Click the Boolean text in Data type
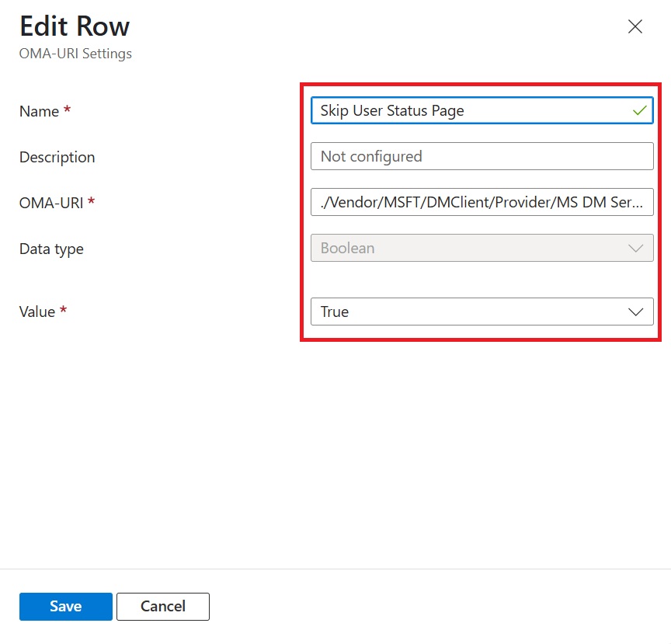The height and width of the screenshot is (644, 671). pyautogui.click(x=346, y=248)
